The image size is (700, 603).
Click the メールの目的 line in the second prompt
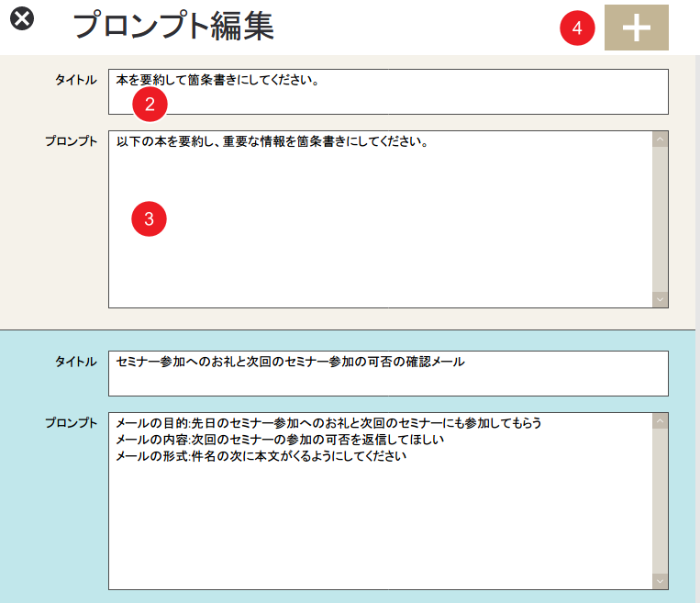(328, 423)
